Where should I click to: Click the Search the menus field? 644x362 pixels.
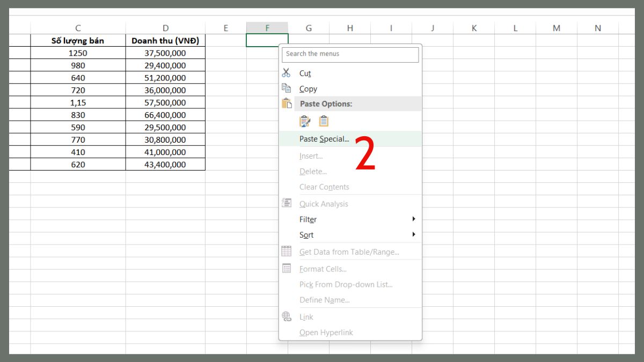point(350,54)
